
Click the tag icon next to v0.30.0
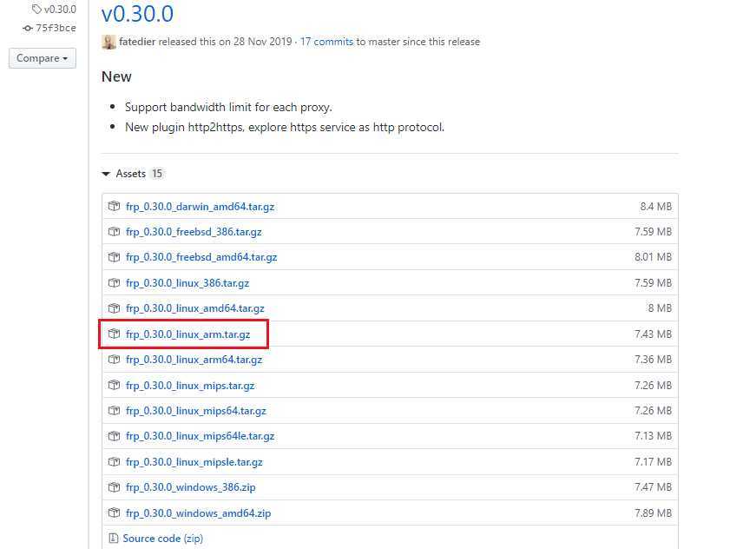click(x=36, y=10)
